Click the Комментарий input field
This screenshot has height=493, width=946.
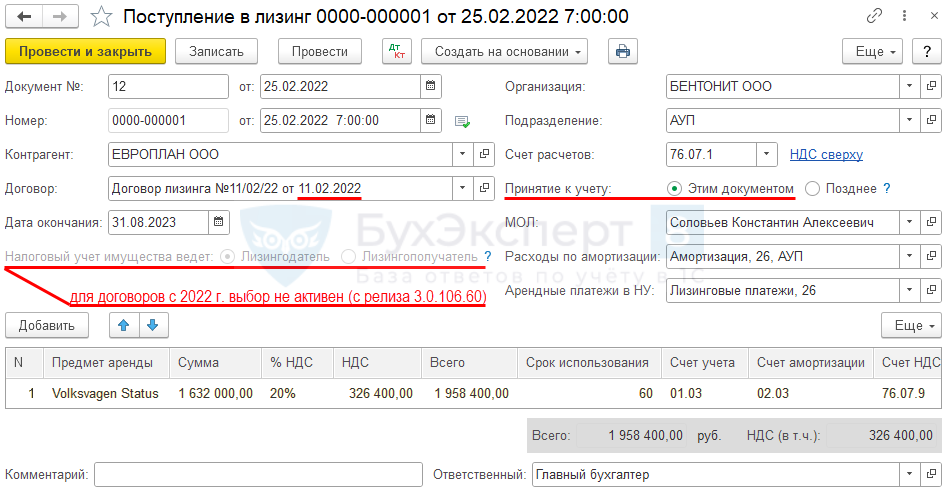[x=258, y=474]
